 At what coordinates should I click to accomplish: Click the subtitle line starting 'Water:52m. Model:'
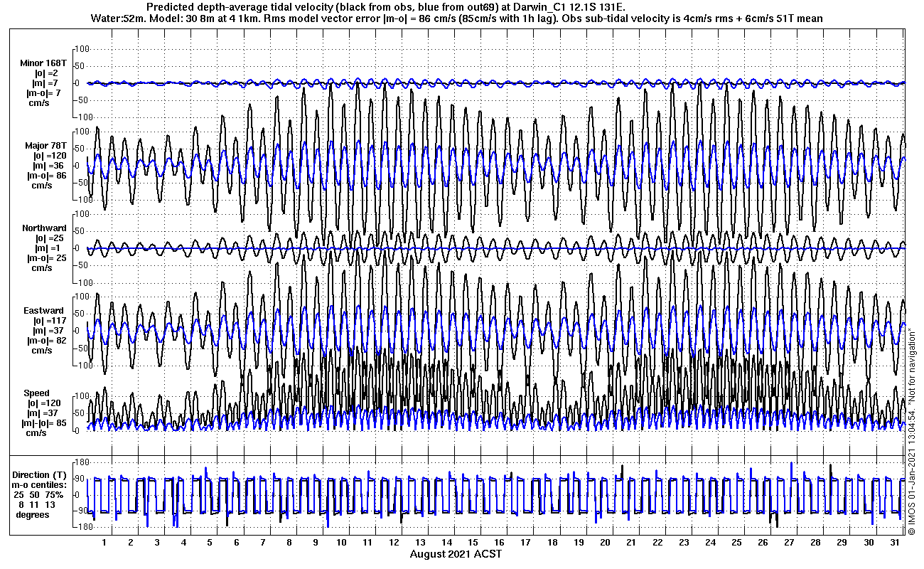coord(458,18)
